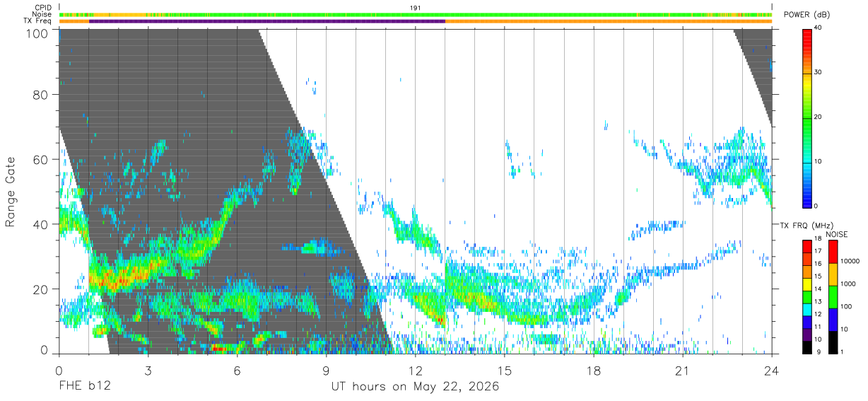Click the 21 tick on UT hours axis
868x401 pixels.
pos(683,371)
